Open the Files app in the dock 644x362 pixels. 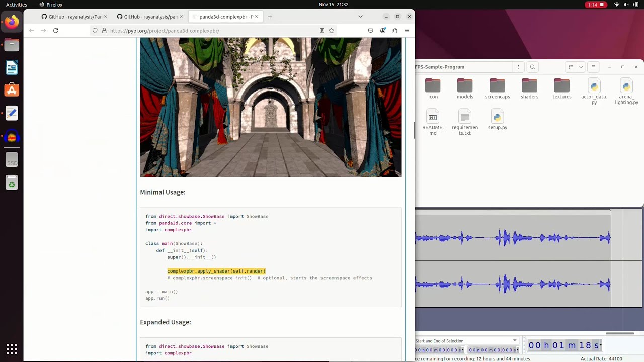click(x=12, y=45)
